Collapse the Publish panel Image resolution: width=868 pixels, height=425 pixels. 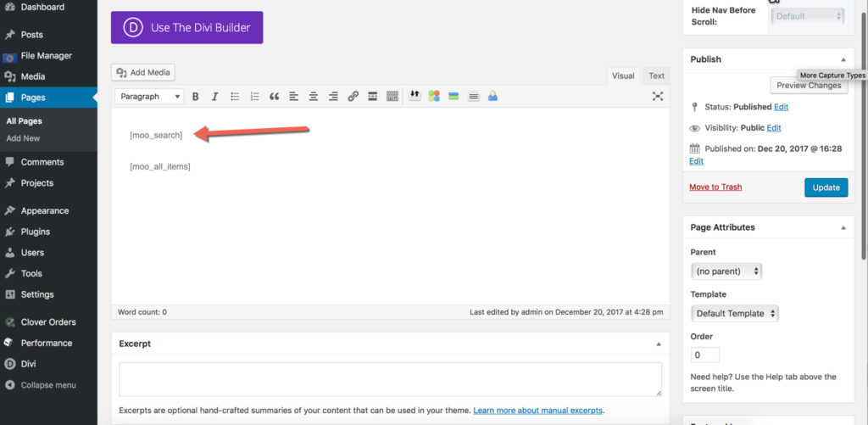pyautogui.click(x=843, y=59)
